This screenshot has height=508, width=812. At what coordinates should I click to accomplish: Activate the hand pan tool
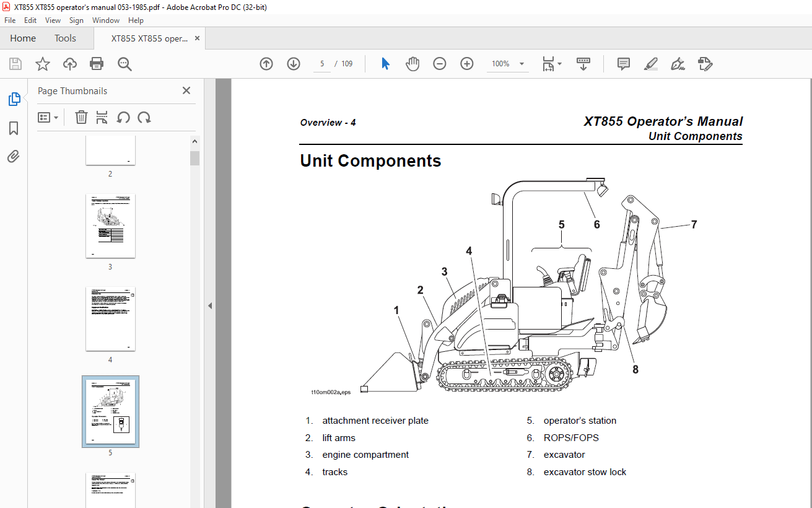pos(413,64)
